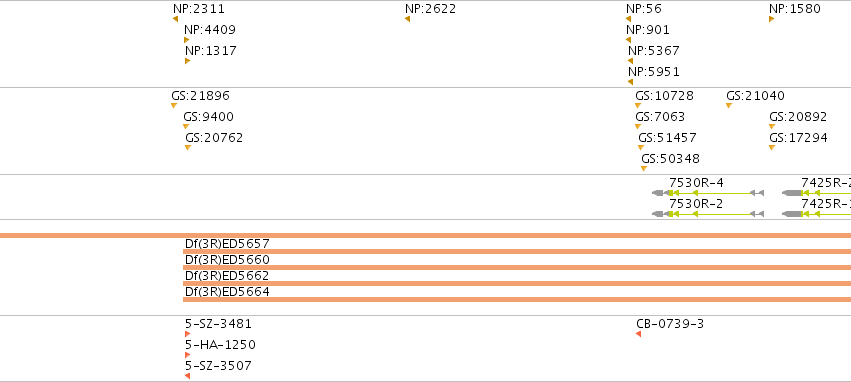Image resolution: width=851 pixels, height=382 pixels.
Task: Click the NP:4409 insertion label
Action: pyautogui.click(x=210, y=30)
